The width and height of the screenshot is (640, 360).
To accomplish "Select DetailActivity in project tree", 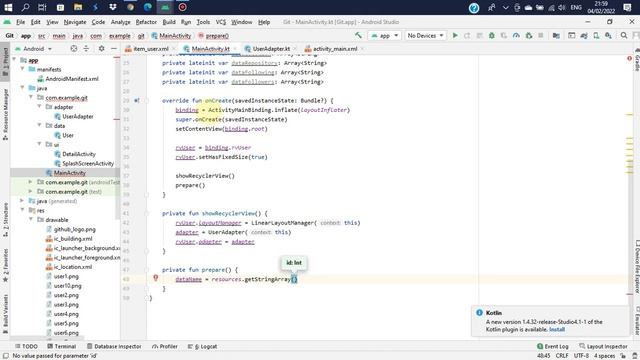I will pyautogui.click(x=79, y=154).
